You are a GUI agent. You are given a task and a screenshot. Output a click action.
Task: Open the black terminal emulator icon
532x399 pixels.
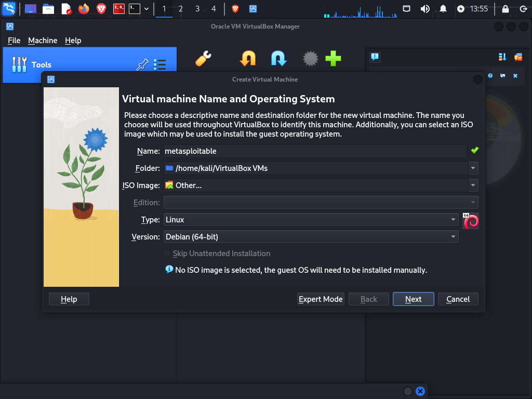point(135,9)
